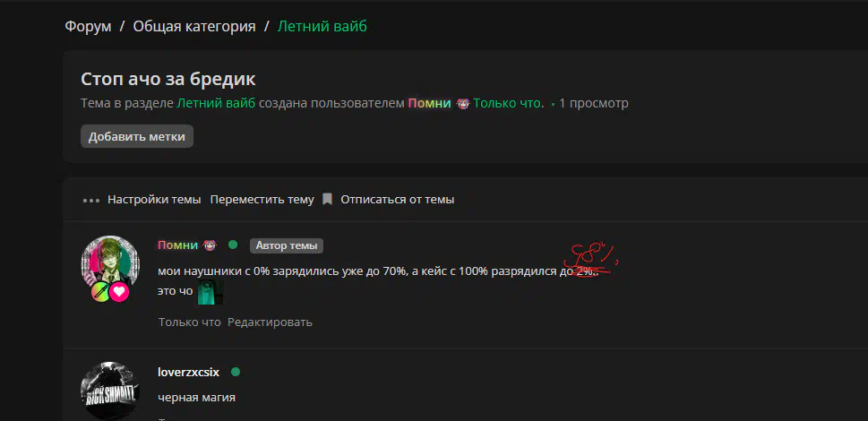Open Настройки темы dropdown
Screen dimensions: 868x421
coord(154,200)
